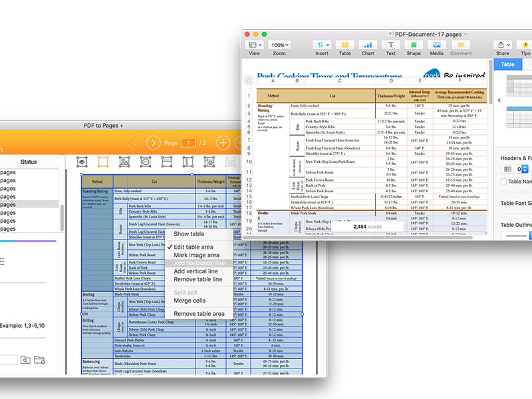The height and width of the screenshot is (399, 532).
Task: Insert a Shape in Pages toolbar
Action: pos(414,45)
